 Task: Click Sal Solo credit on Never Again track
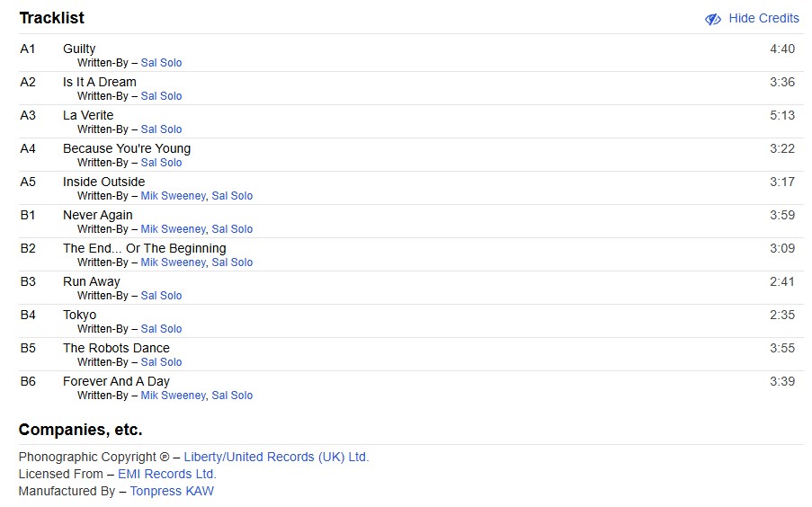click(232, 229)
